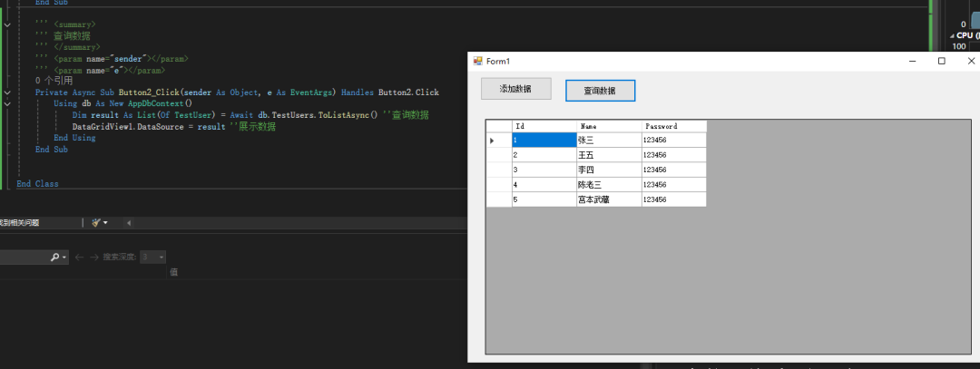The height and width of the screenshot is (369, 980).
Task: Click the Name column header
Action: tap(609, 126)
